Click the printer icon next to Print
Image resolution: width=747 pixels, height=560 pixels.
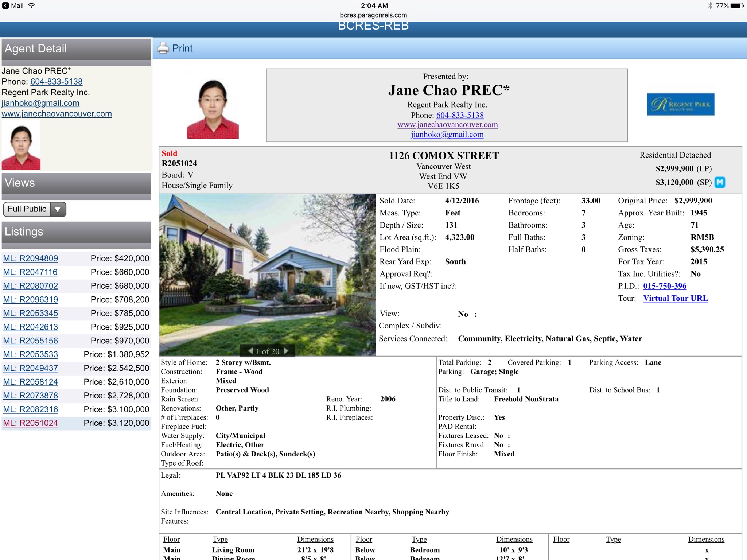(x=163, y=48)
